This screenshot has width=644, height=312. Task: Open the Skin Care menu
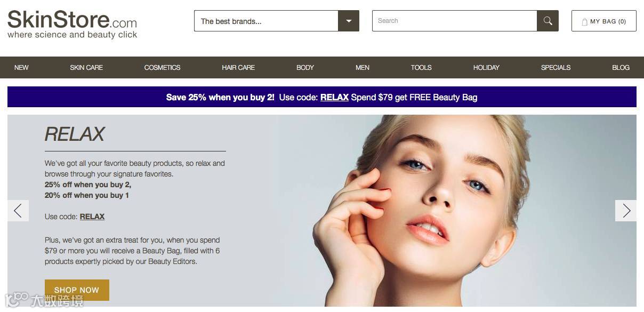[x=86, y=68]
